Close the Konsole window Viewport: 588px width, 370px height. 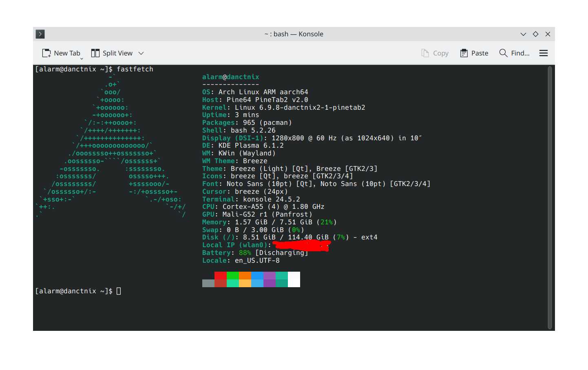pyautogui.click(x=548, y=34)
